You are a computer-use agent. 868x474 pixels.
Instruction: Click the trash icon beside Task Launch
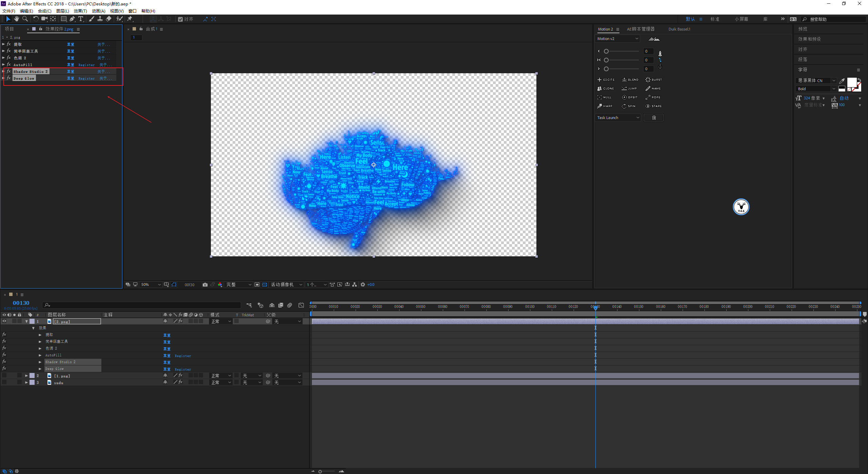653,118
